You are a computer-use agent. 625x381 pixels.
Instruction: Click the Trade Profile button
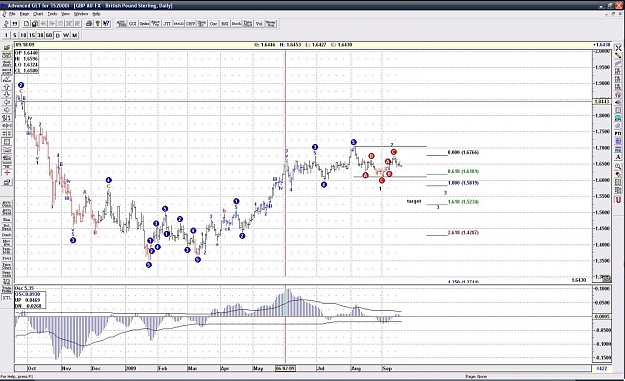click(7, 290)
